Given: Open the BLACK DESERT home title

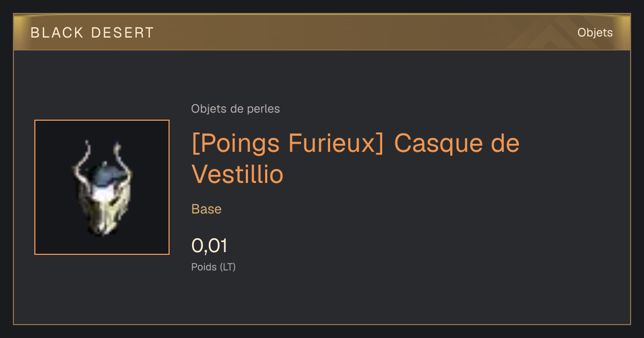Looking at the screenshot, I should [x=92, y=33].
